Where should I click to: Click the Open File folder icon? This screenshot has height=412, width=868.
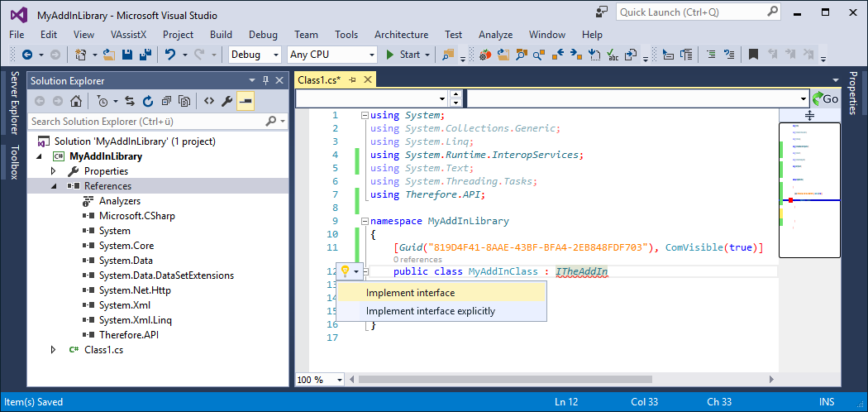(x=109, y=55)
